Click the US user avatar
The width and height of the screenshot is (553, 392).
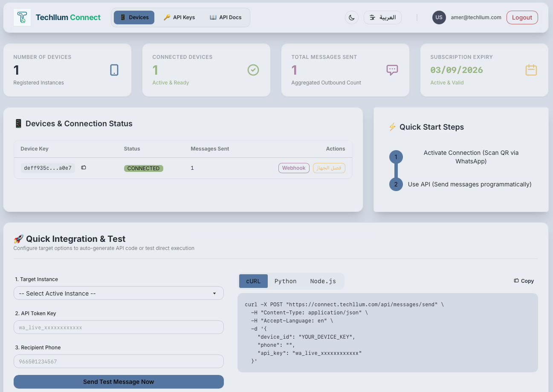click(439, 17)
